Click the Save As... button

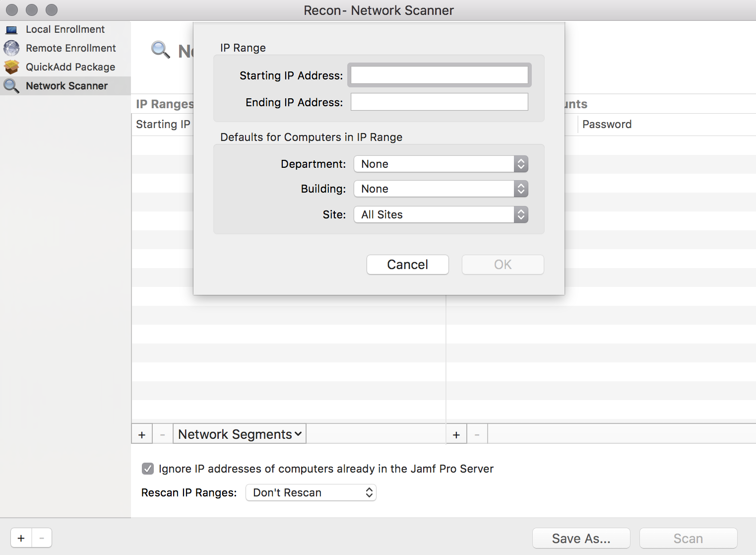click(x=581, y=539)
